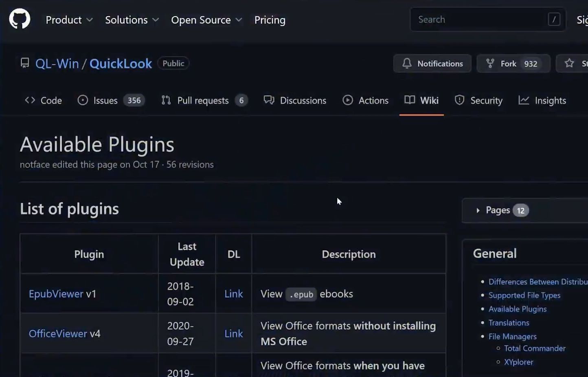Switch to the Pull requests tab
Screen dimensions: 588x377
point(204,100)
